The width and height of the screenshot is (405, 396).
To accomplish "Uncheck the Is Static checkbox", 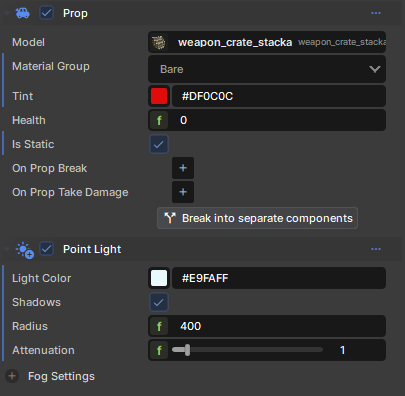I will click(159, 144).
